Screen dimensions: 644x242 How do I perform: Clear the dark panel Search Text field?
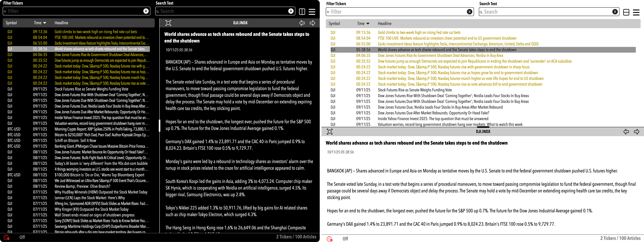(291, 11)
